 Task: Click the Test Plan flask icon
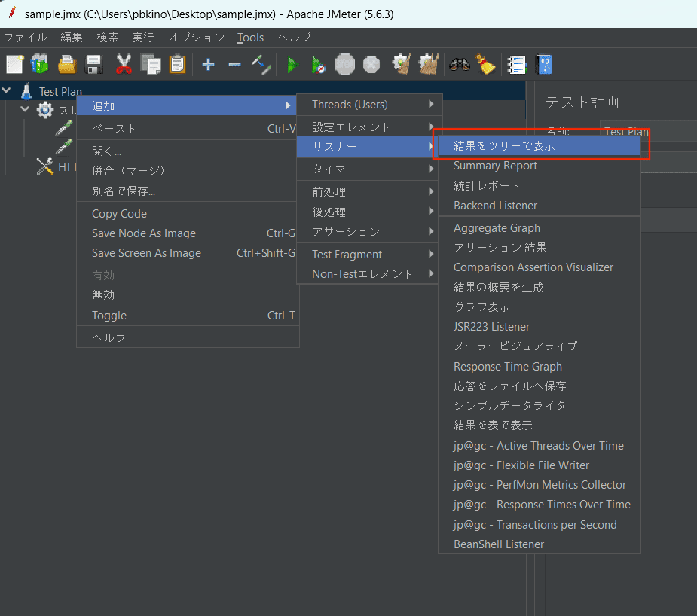click(x=26, y=91)
